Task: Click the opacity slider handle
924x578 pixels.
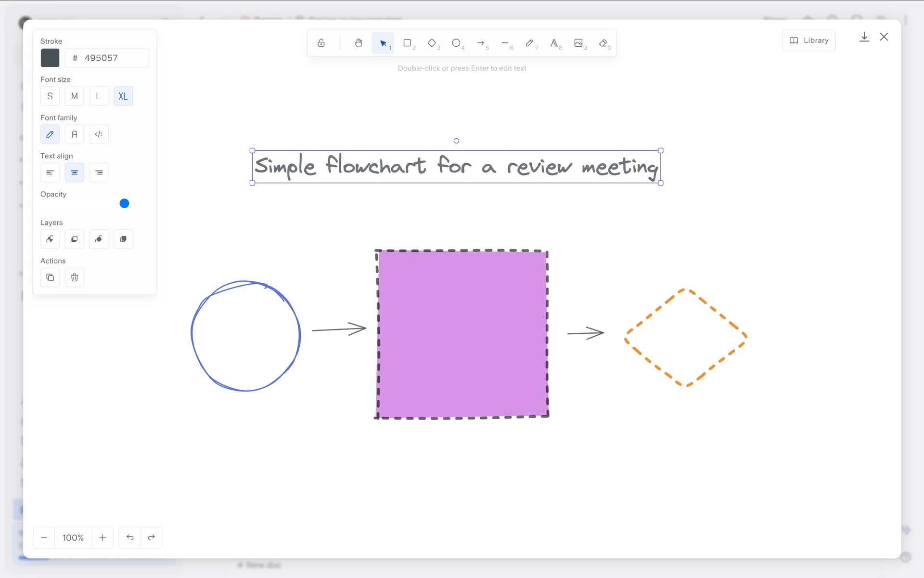Action: pyautogui.click(x=124, y=203)
